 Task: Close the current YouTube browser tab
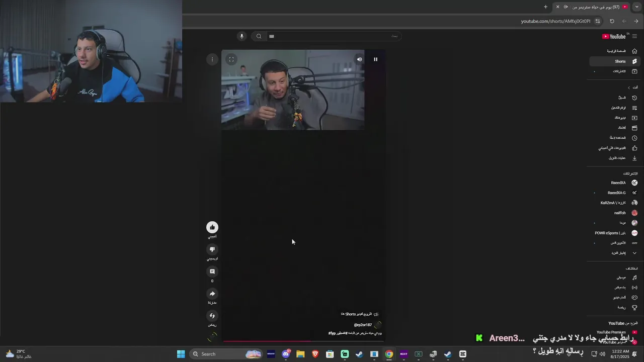(557, 7)
